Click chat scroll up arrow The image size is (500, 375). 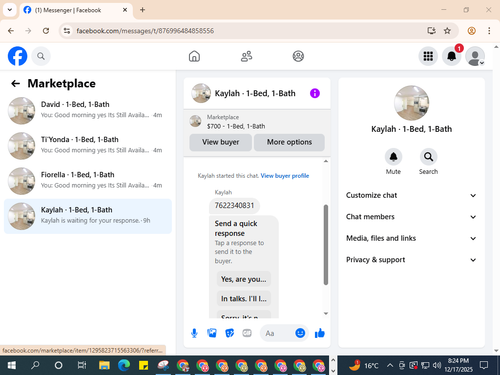point(326,161)
